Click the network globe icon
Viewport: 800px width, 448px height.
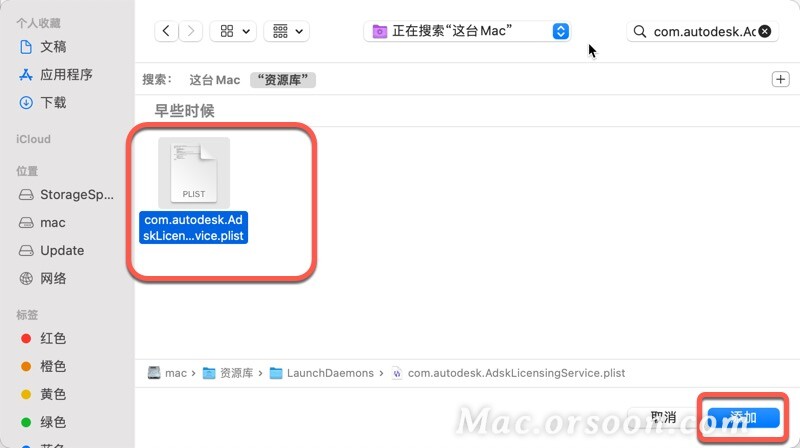(x=26, y=279)
